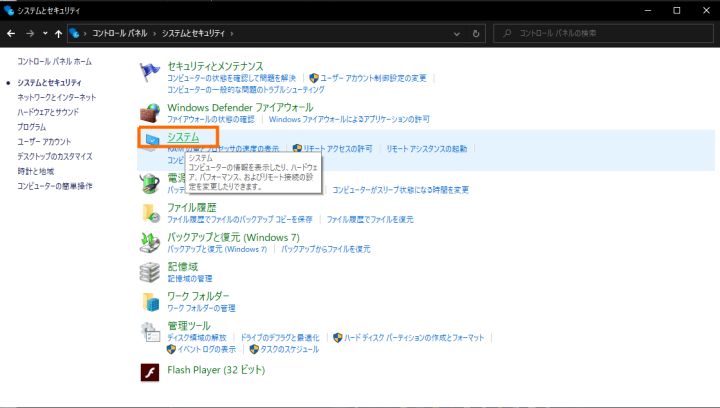Click the Storage Spaces (記憶域) icon
The width and height of the screenshot is (720, 408).
(150, 272)
